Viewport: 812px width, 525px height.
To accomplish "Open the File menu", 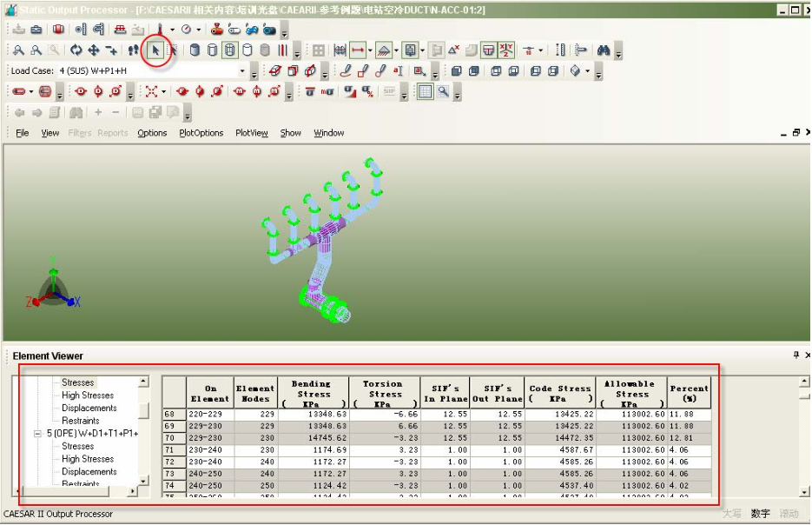I will pyautogui.click(x=22, y=133).
